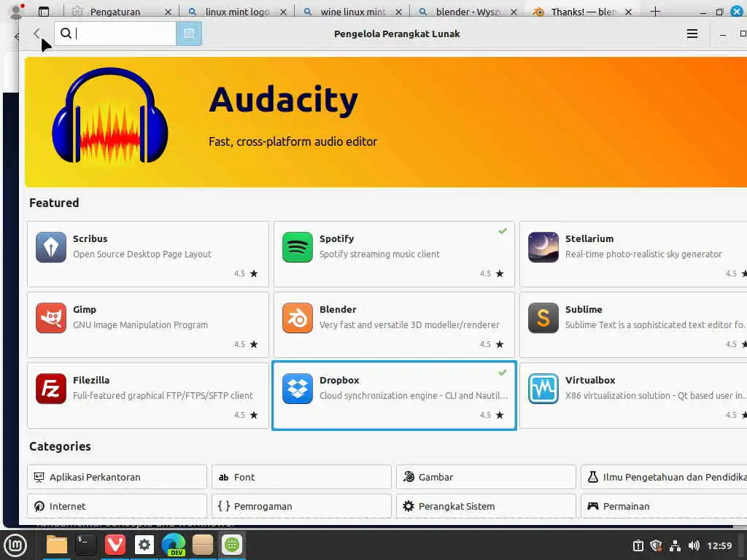Image resolution: width=747 pixels, height=560 pixels.
Task: Switch to the 'linux mint logo' browser tab
Action: 237,12
